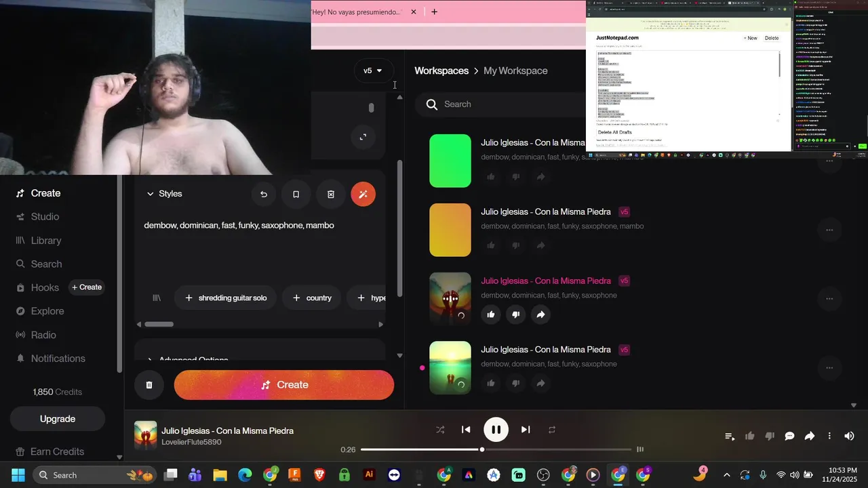Open Library in the sidebar
The image size is (868, 488).
(39, 241)
